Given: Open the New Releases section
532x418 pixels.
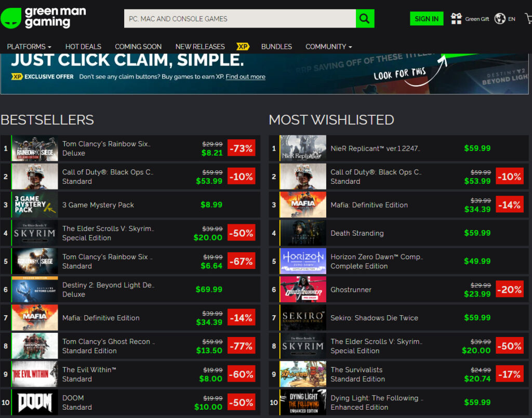Looking at the screenshot, I should (200, 47).
